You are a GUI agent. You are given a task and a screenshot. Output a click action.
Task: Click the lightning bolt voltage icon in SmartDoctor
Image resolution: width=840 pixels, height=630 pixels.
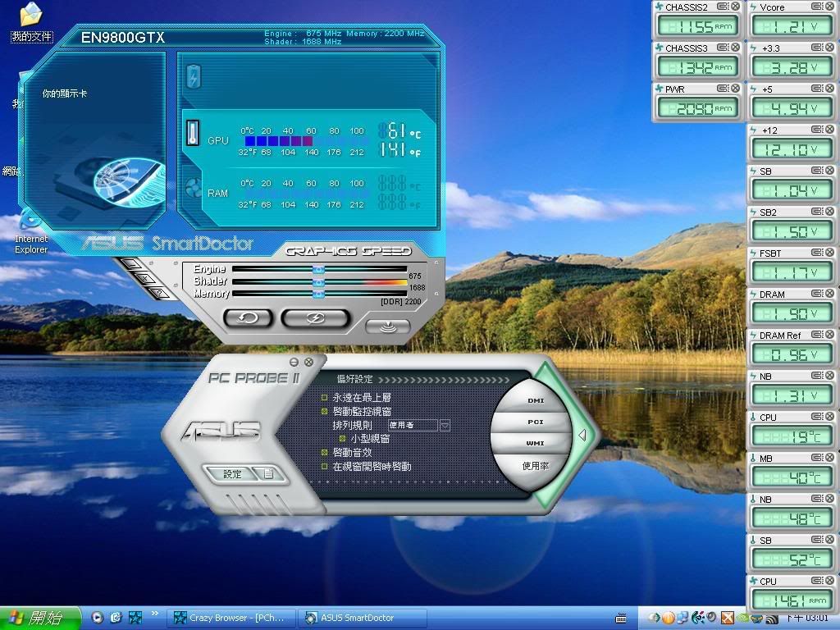(x=193, y=78)
